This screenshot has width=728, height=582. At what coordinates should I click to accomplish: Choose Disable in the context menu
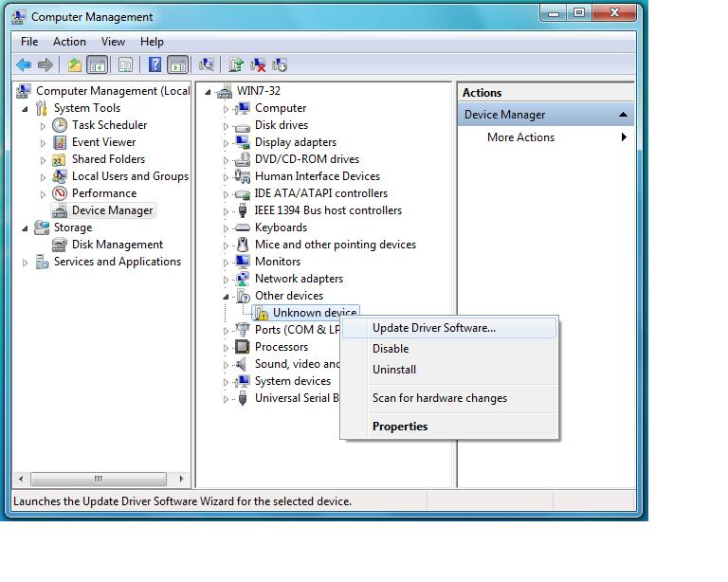[449, 349]
